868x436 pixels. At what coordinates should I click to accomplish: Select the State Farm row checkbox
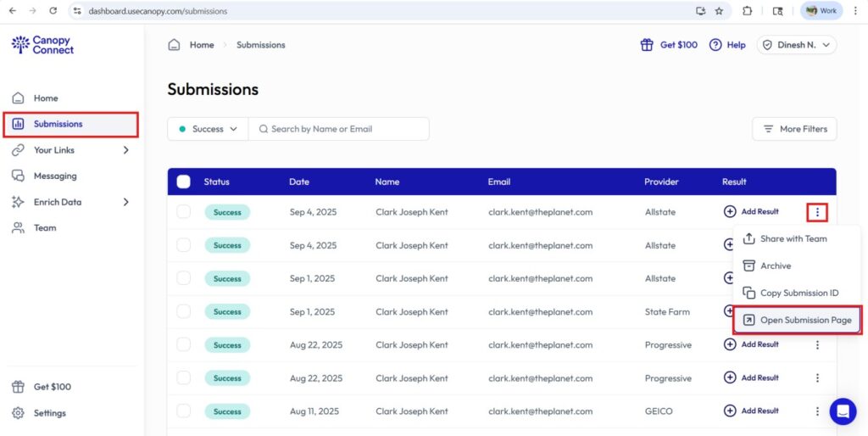point(183,311)
